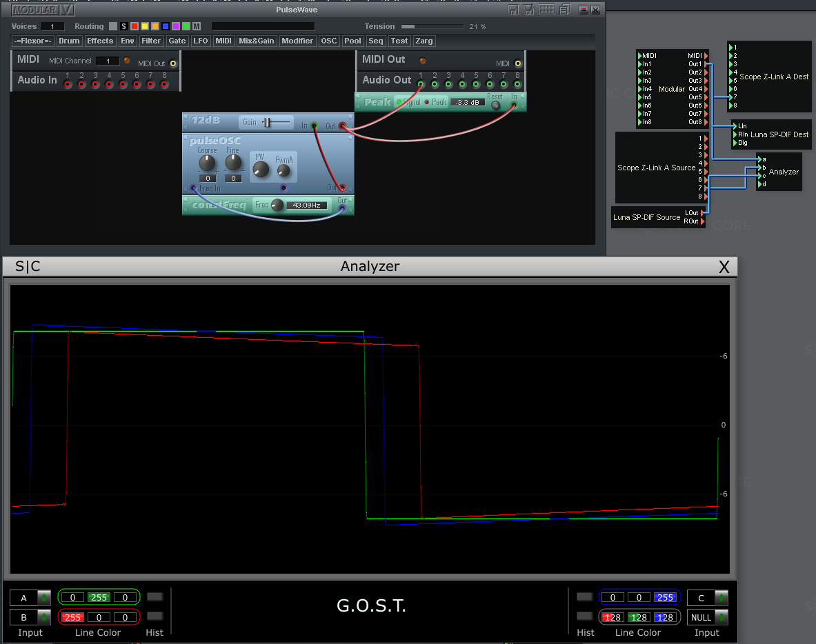Open Analyzer input C dropdown arrow
The image size is (816, 644).
(x=722, y=598)
